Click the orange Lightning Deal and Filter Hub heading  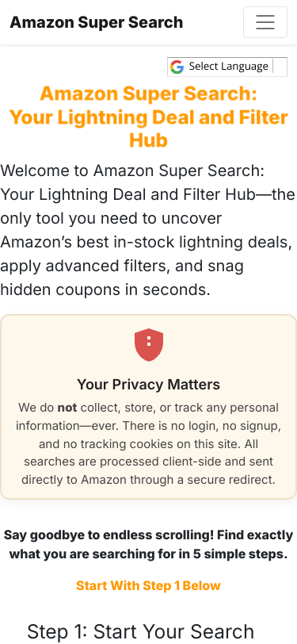coord(149,117)
